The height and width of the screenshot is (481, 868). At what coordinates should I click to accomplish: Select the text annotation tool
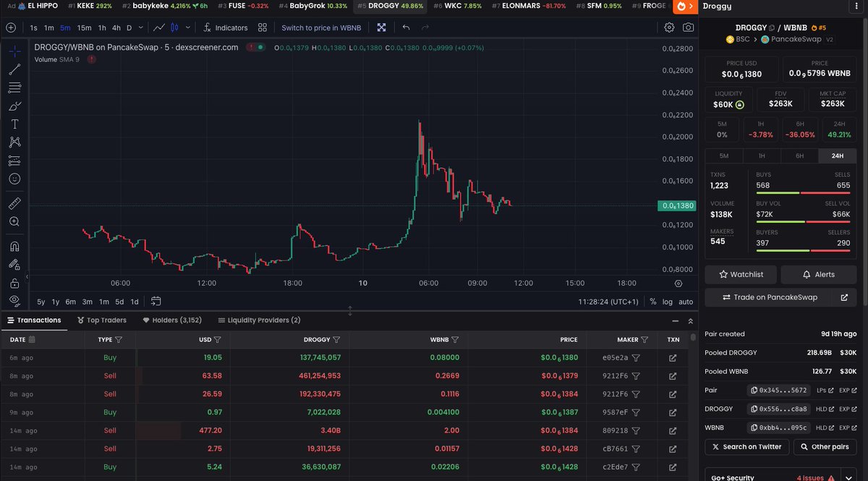14,124
